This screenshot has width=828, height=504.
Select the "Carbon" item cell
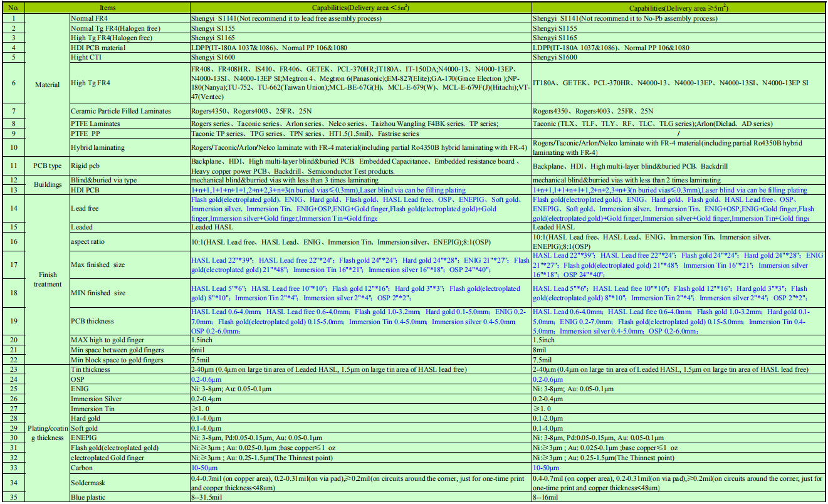pyautogui.click(x=128, y=468)
